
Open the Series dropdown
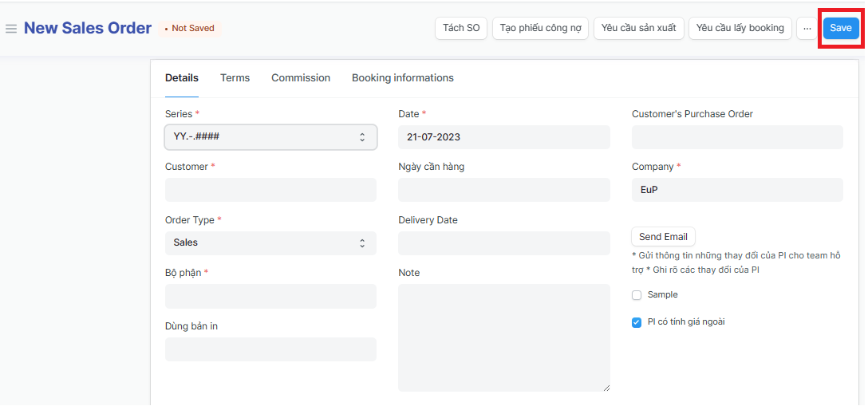click(270, 137)
